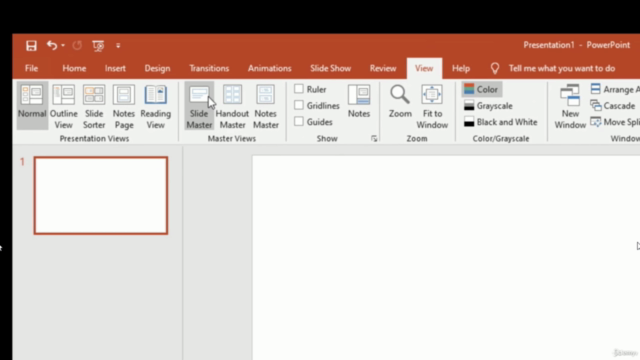Enable the Ruler checkbox

tap(299, 89)
